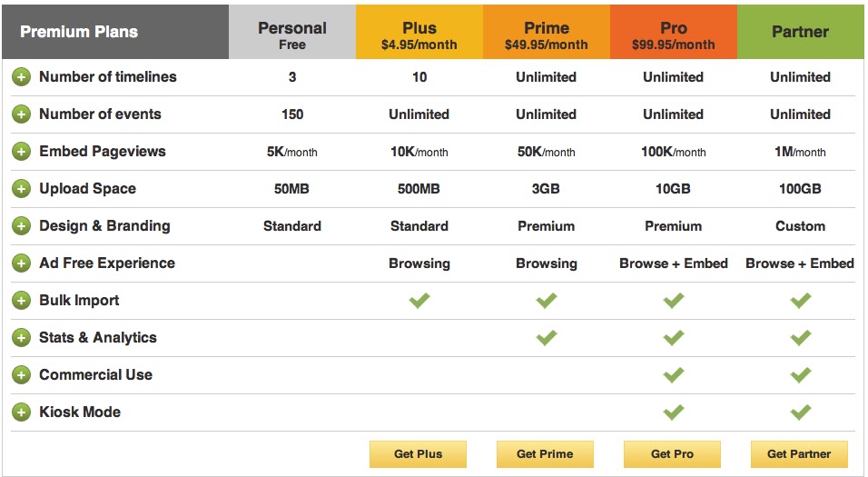Expand the Ad Free Experience row
Viewport: 868px width, 477px height.
tap(21, 263)
